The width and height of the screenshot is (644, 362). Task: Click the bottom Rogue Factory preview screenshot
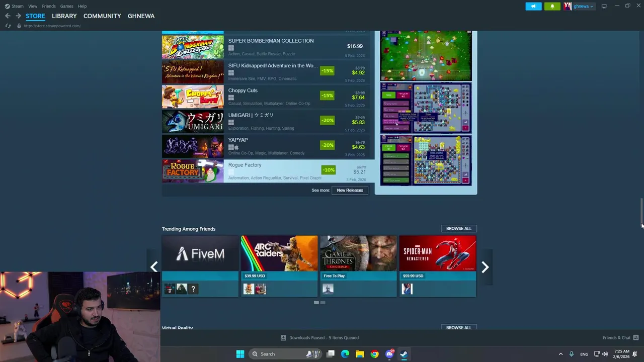tap(426, 160)
